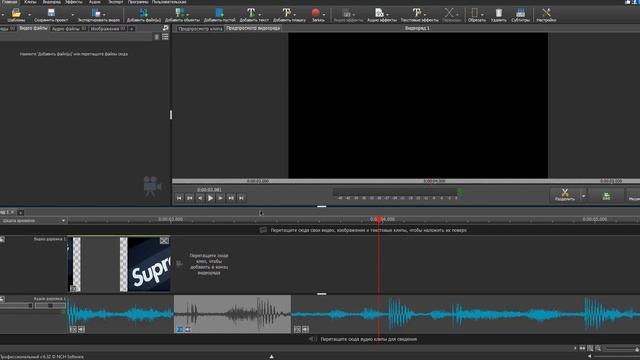Open dropdown arrow next to Add Objects
The image size is (640, 360).
[187, 14]
